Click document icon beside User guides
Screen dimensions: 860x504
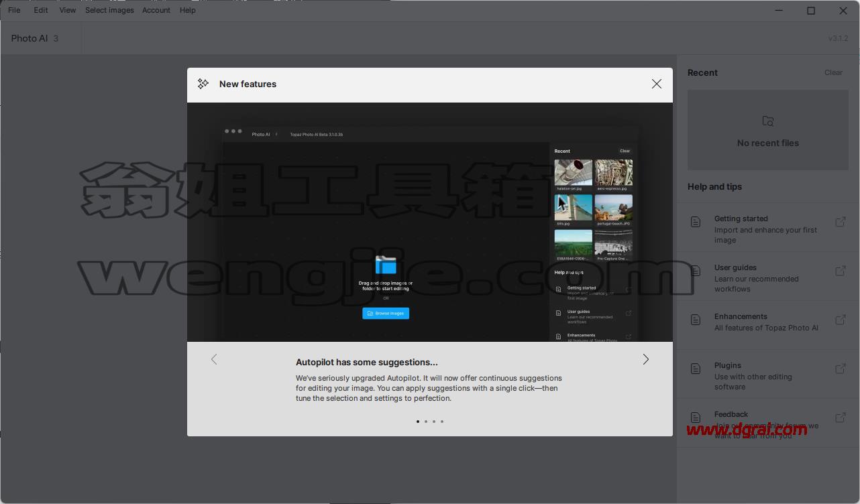pyautogui.click(x=696, y=271)
